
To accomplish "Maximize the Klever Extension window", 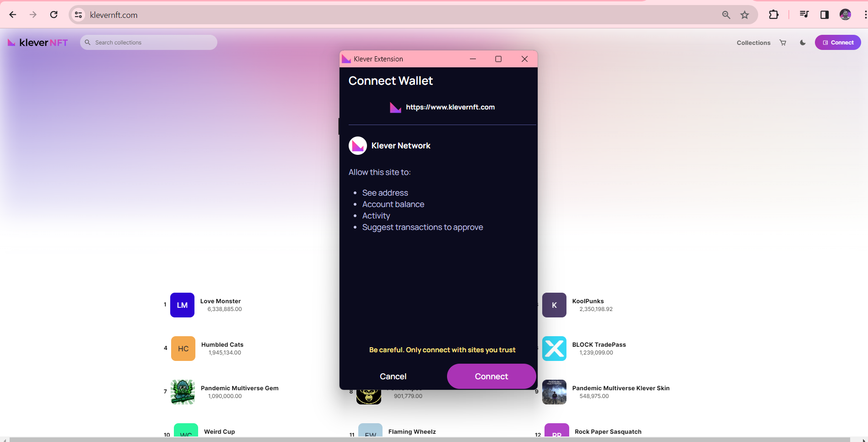I will coord(498,59).
